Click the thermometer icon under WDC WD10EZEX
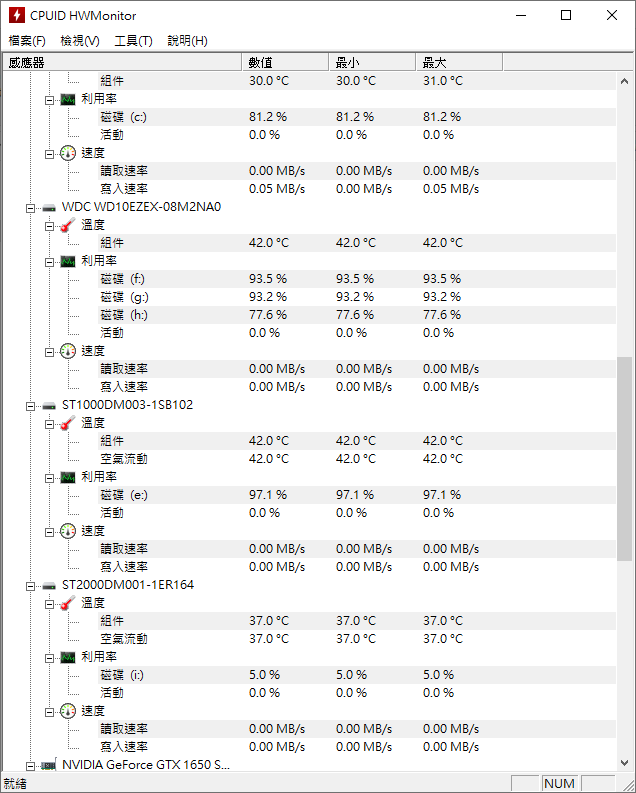 point(68,225)
